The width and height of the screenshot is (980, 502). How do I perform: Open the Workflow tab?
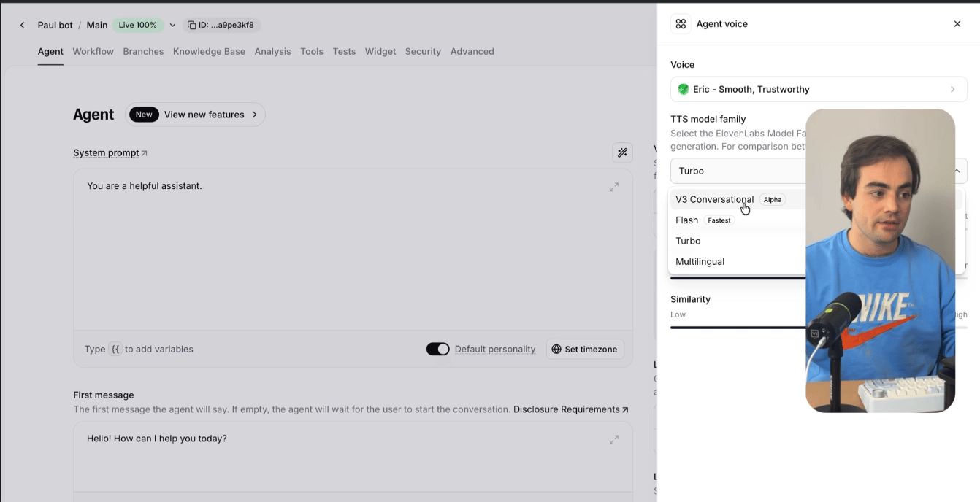click(x=93, y=52)
